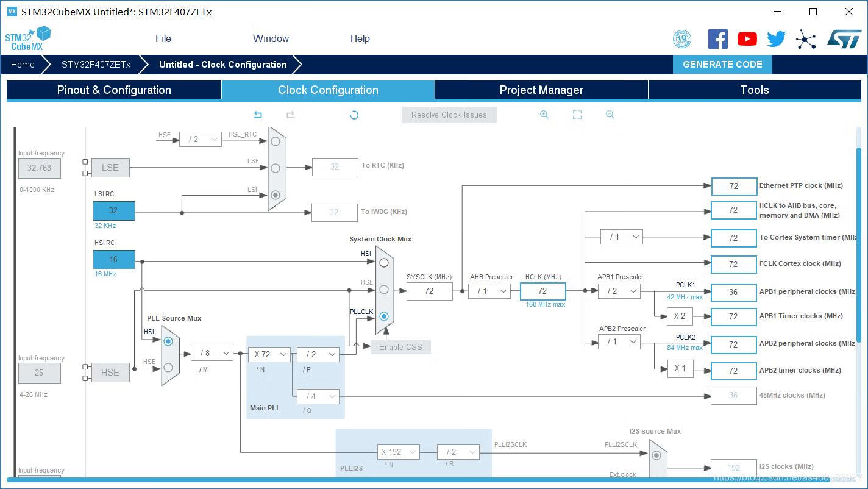Image resolution: width=868 pixels, height=489 pixels.
Task: Open the Facebook icon link
Action: point(717,39)
